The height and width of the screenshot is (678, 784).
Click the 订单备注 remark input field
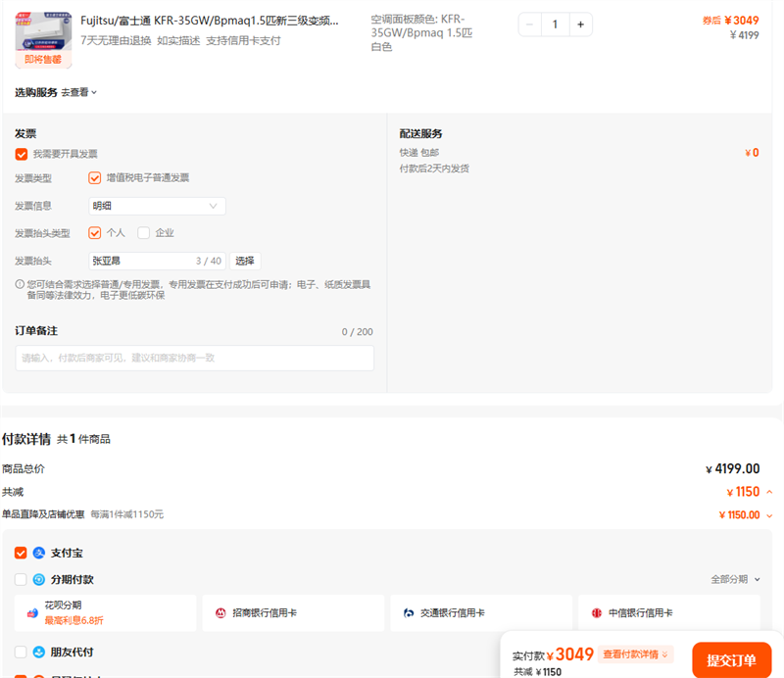pos(194,358)
